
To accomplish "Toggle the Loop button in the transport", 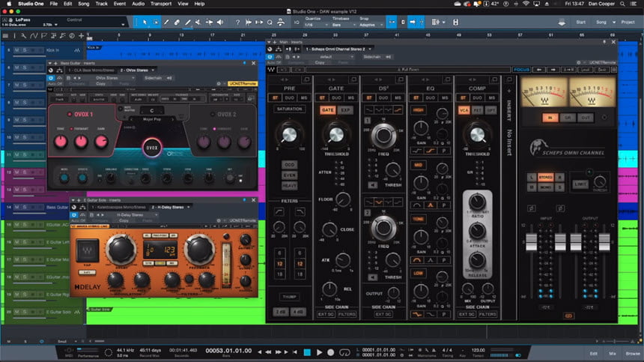I will tap(345, 352).
